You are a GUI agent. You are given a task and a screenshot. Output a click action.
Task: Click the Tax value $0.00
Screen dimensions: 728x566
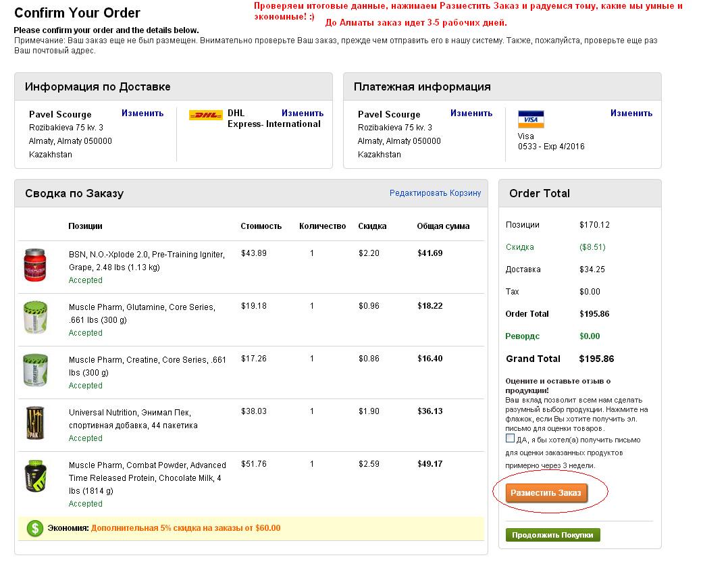tap(590, 292)
